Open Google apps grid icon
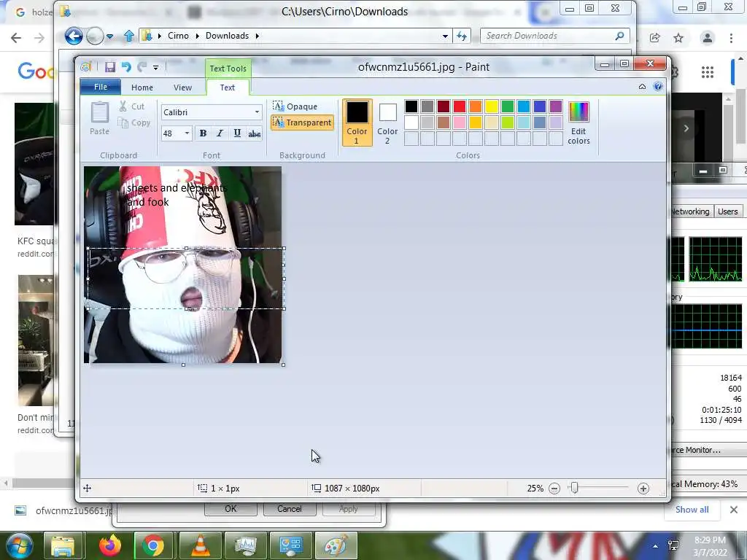 [708, 72]
